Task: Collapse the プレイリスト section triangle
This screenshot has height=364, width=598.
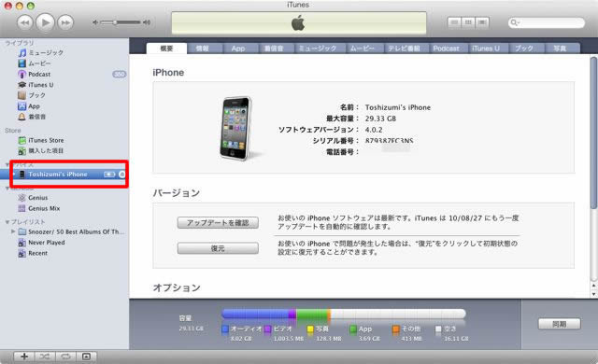Action: [7, 222]
